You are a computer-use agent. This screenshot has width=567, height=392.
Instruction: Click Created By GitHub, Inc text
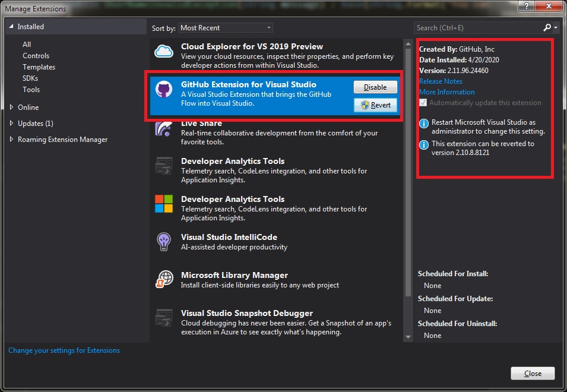pos(457,49)
